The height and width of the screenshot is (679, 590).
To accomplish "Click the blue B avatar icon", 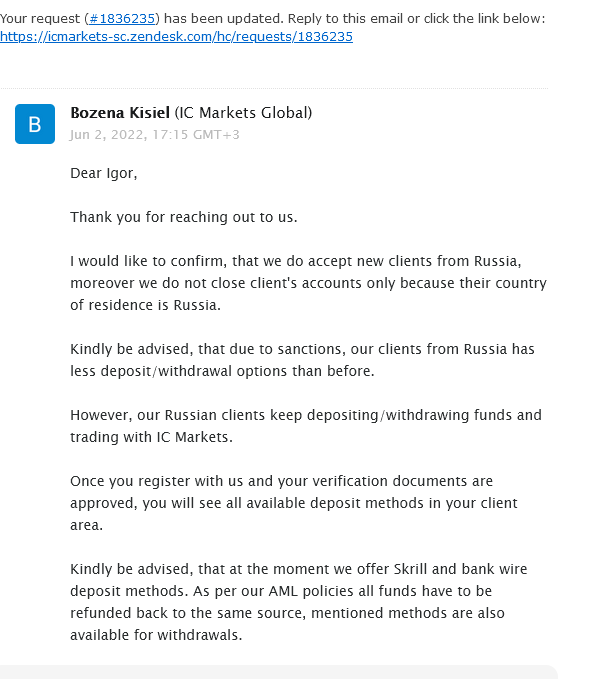I will 35,124.
